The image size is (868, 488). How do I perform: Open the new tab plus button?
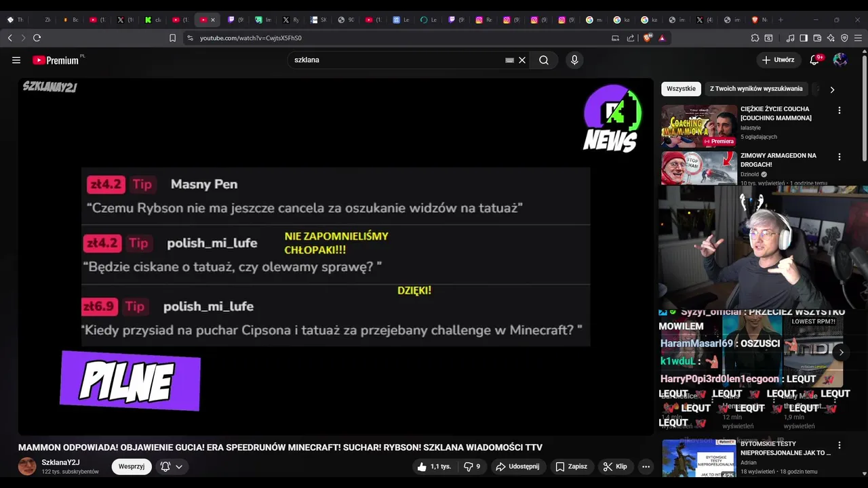(x=781, y=20)
